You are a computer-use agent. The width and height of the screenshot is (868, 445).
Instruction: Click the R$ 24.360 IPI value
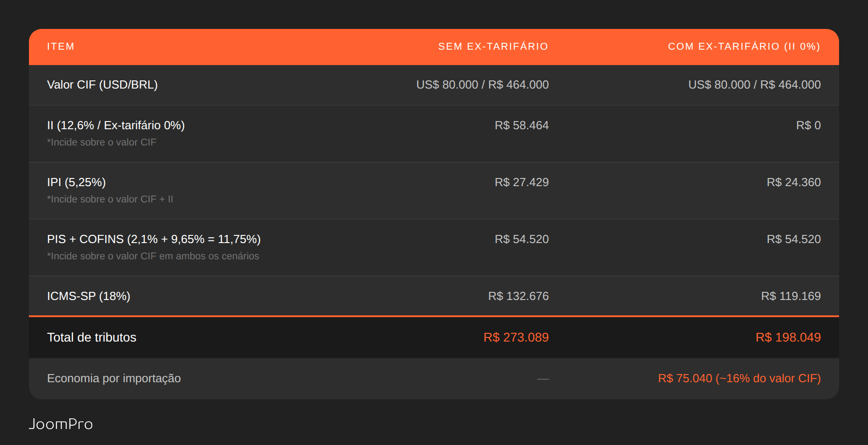794,183
